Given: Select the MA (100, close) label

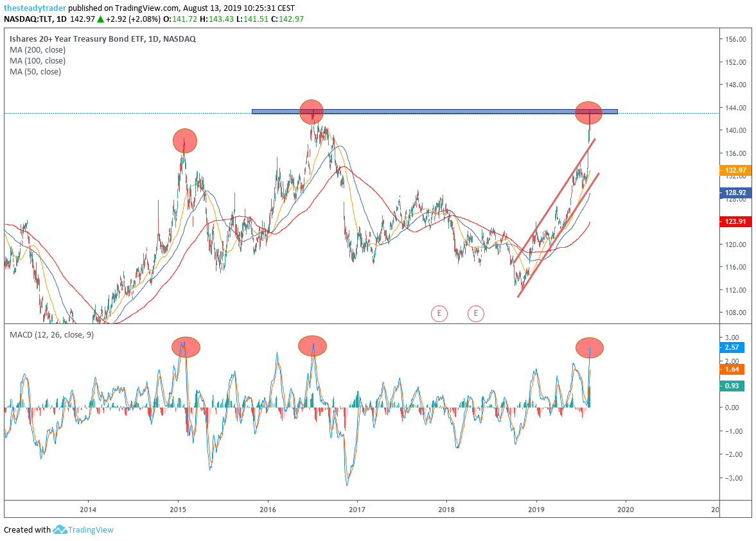Looking at the screenshot, I should point(38,61).
